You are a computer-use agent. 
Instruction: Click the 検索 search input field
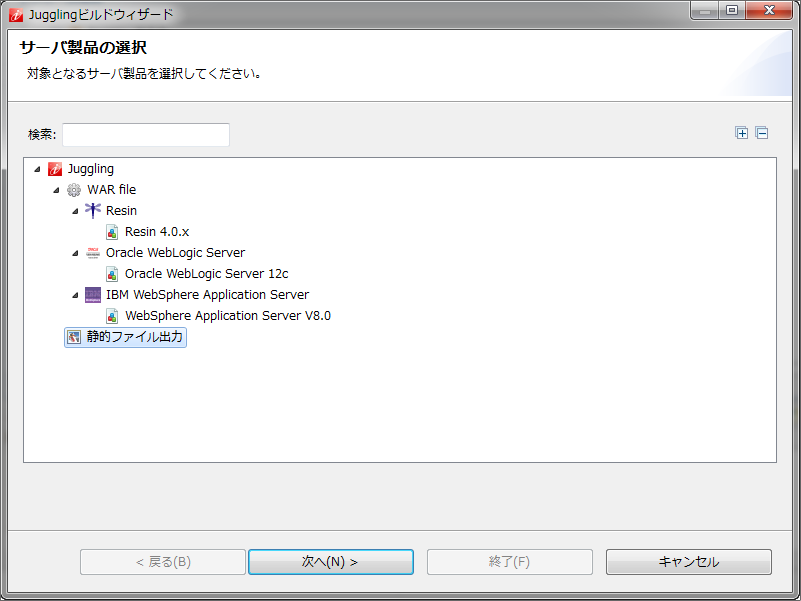146,134
